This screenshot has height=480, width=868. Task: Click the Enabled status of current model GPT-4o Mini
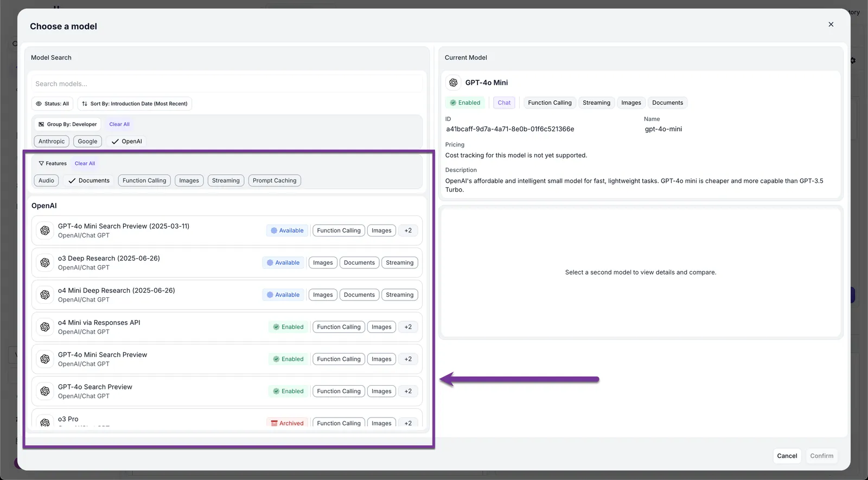point(465,103)
